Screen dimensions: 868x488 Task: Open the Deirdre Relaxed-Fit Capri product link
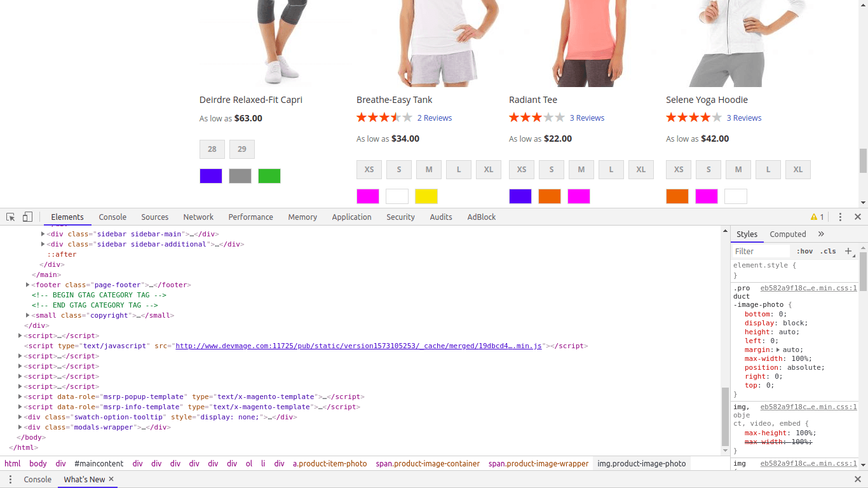click(251, 100)
